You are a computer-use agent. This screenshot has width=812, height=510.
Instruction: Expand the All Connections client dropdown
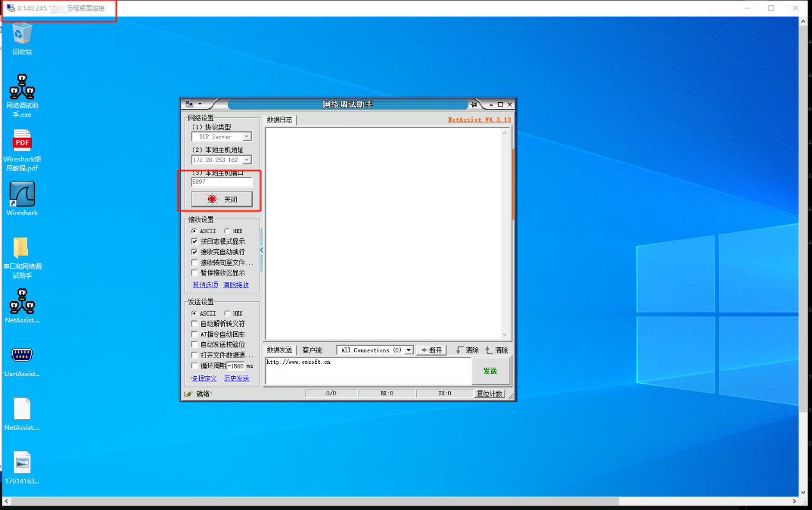tap(409, 350)
